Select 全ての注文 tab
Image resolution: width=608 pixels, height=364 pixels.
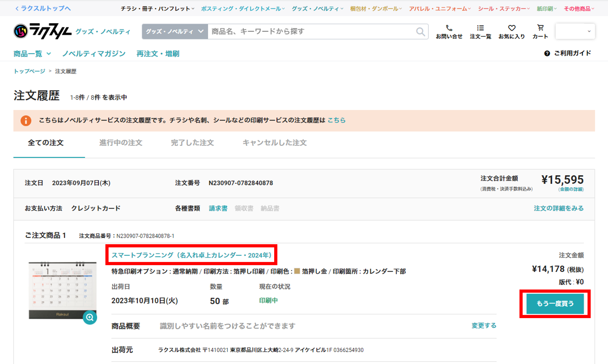46,143
